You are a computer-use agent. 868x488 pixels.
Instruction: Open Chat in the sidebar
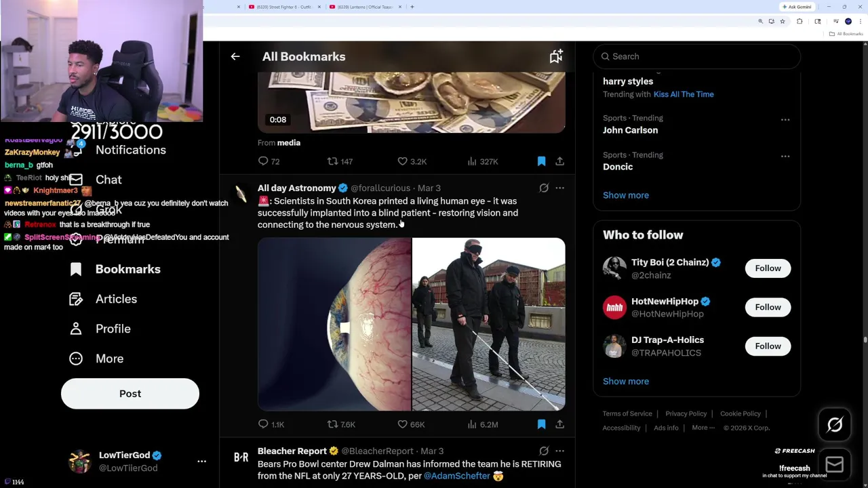point(108,180)
